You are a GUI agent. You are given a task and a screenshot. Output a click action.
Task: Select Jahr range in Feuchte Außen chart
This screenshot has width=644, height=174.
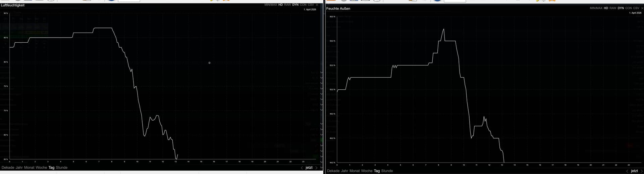click(344, 171)
